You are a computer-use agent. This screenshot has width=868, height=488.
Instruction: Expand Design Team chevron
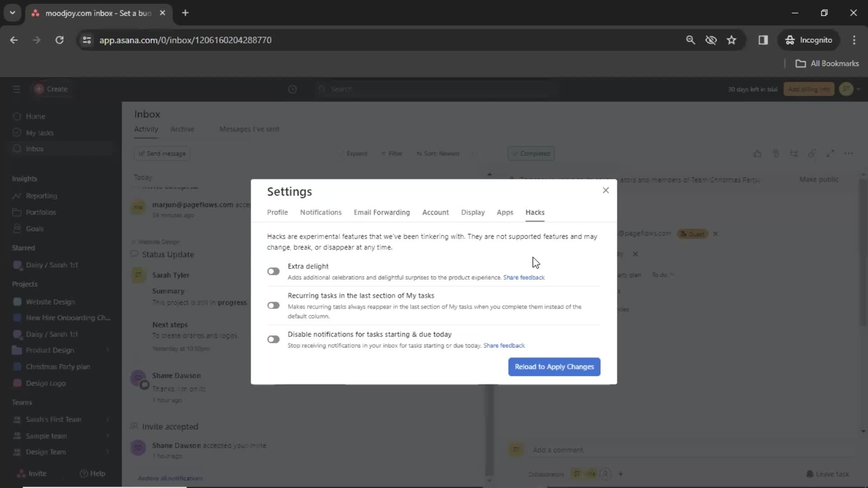coord(108,452)
